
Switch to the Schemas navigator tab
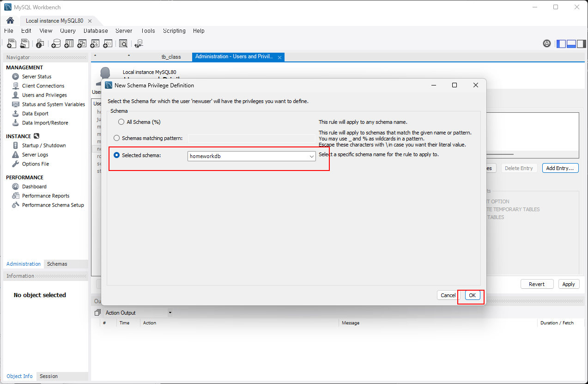(57, 264)
